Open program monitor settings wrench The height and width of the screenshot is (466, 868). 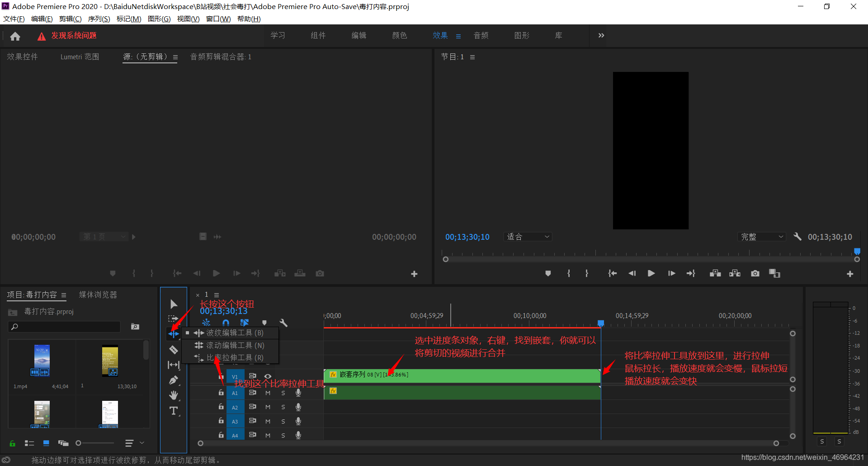797,237
